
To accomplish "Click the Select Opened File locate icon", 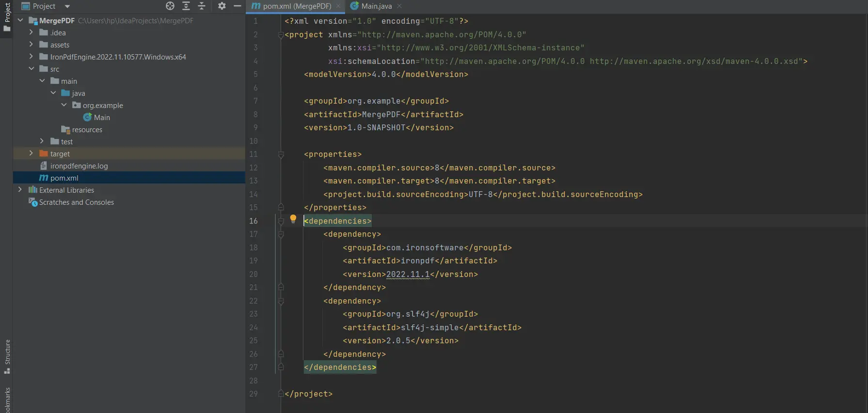I will (x=170, y=6).
